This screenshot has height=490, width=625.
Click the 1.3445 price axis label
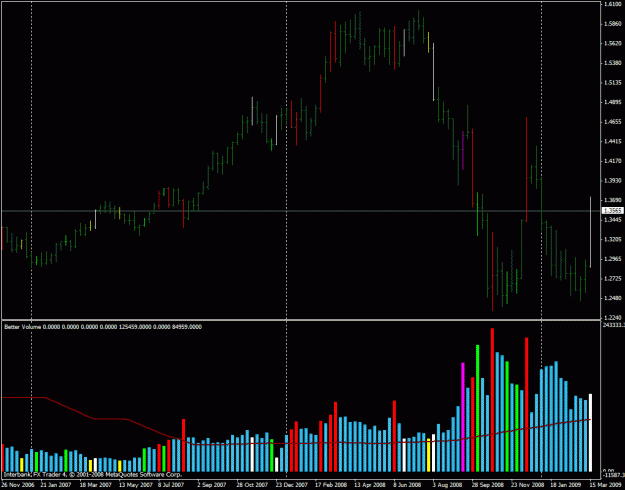[x=613, y=220]
